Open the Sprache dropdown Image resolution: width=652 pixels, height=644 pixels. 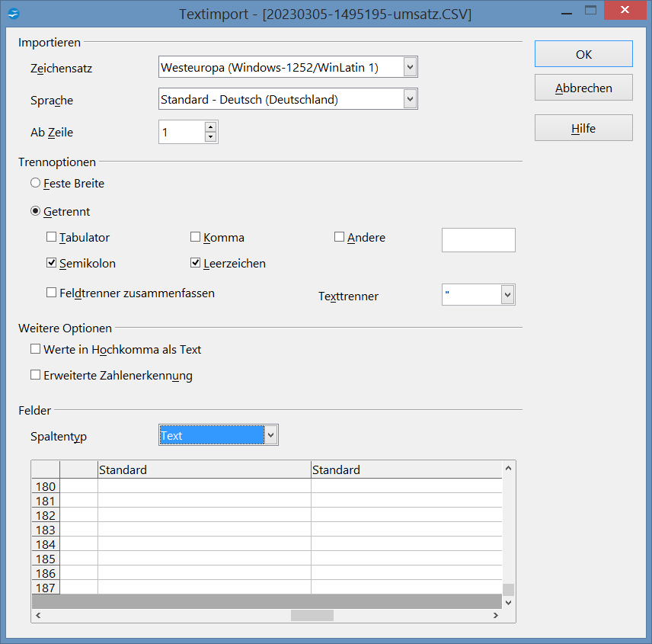coord(410,99)
